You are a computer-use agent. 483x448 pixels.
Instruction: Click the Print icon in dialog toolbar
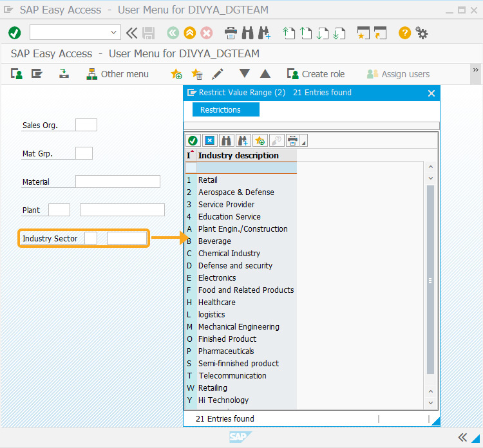tap(292, 141)
